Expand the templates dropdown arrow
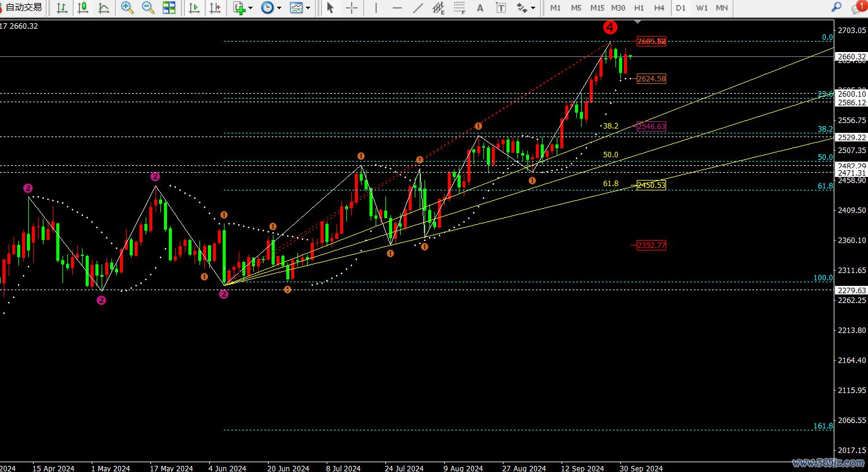868x472 pixels. pos(308,8)
